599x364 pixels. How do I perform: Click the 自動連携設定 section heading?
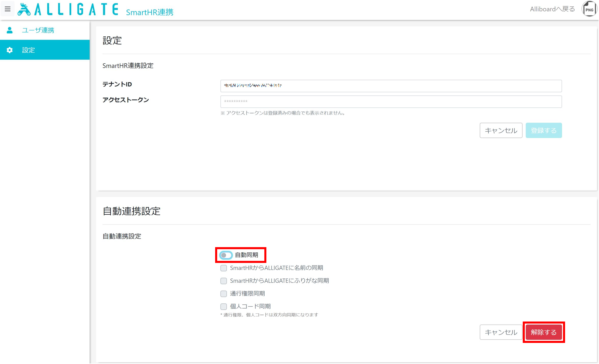coord(132,211)
